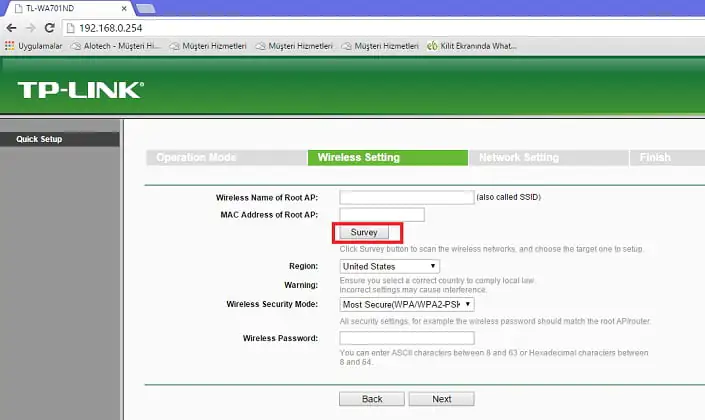Click the "(also called SSID)" text

(509, 197)
